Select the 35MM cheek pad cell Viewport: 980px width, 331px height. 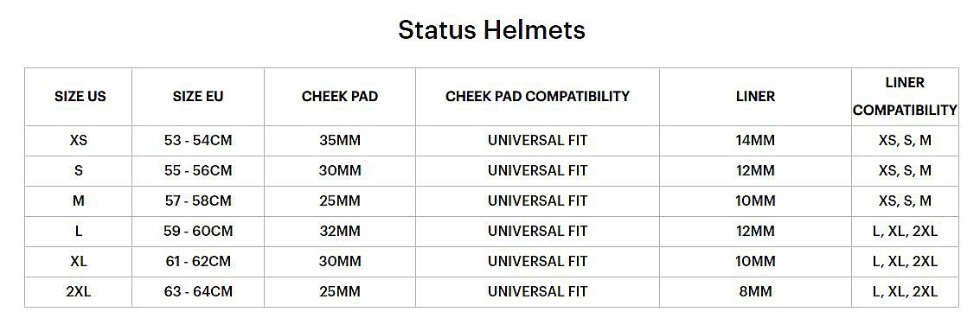[x=339, y=141]
